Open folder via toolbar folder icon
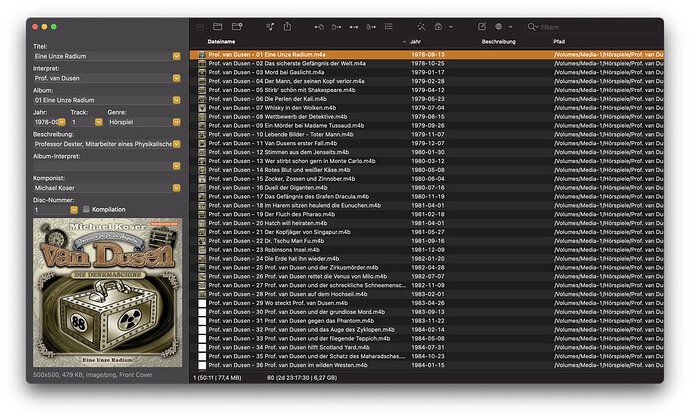The width and height of the screenshot is (690, 418). [218, 25]
